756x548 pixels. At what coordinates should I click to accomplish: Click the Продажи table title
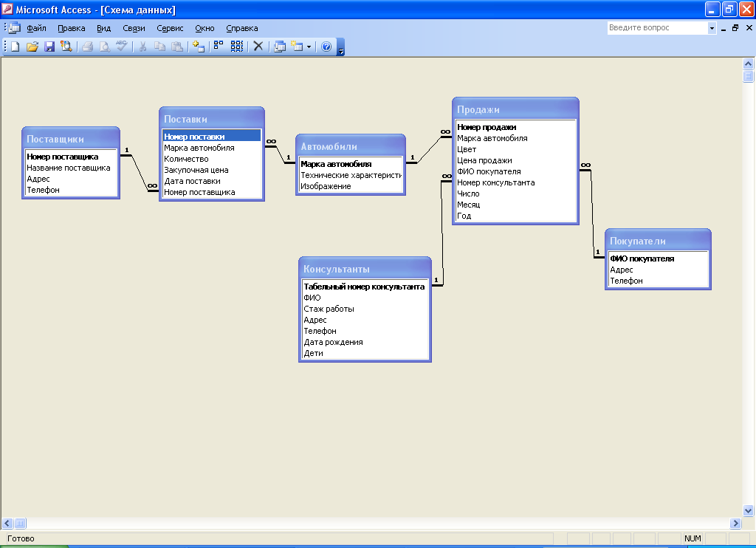(x=515, y=109)
